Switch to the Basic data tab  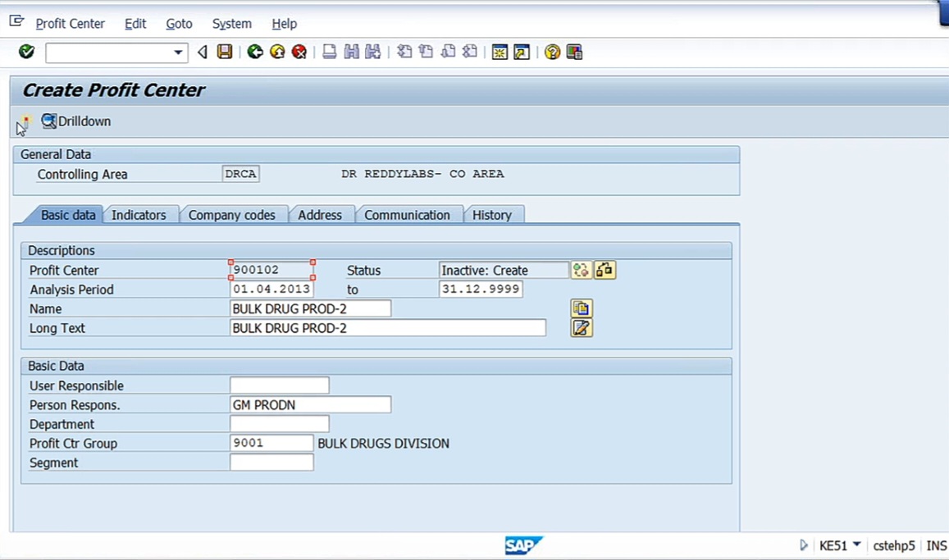coord(68,216)
